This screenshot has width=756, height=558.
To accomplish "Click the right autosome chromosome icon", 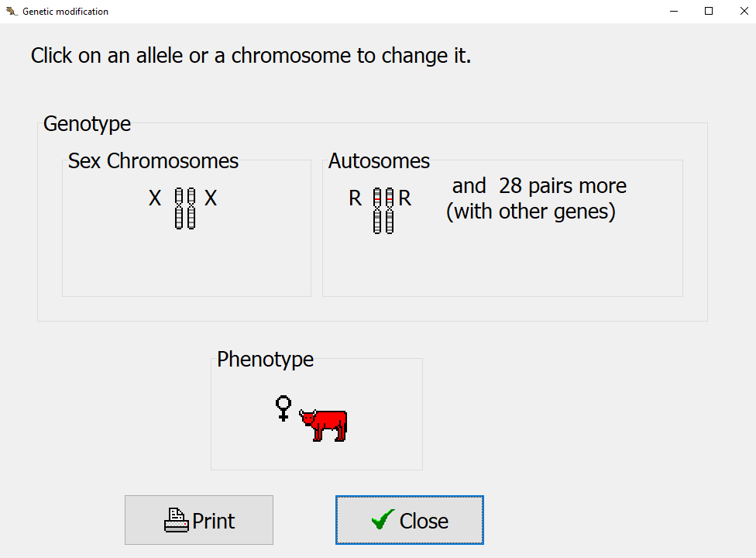I will (390, 211).
